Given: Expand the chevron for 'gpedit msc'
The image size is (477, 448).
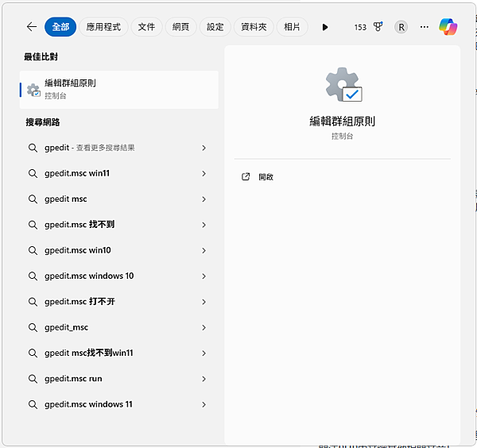Looking at the screenshot, I should coord(204,199).
